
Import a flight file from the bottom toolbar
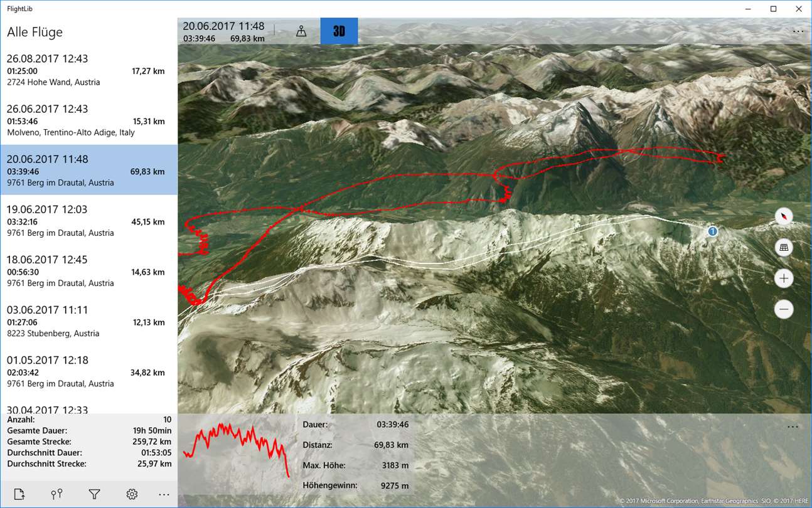point(19,495)
